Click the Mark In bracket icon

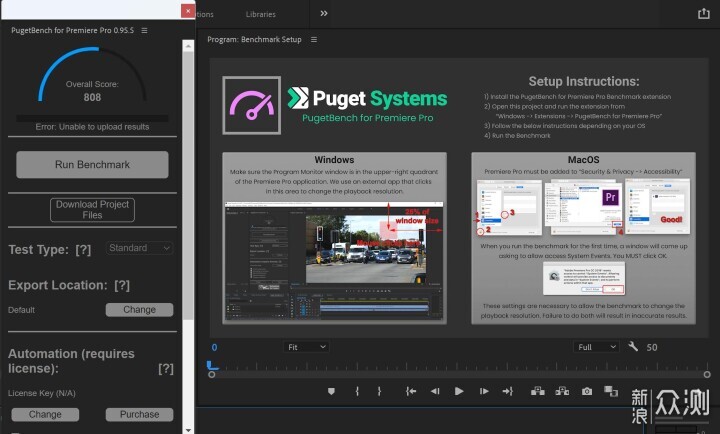tap(357, 391)
